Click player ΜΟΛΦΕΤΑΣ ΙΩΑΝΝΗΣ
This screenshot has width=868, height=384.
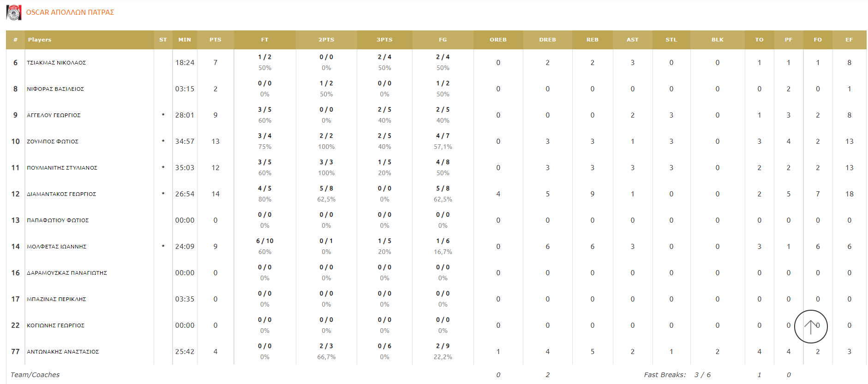(x=57, y=247)
